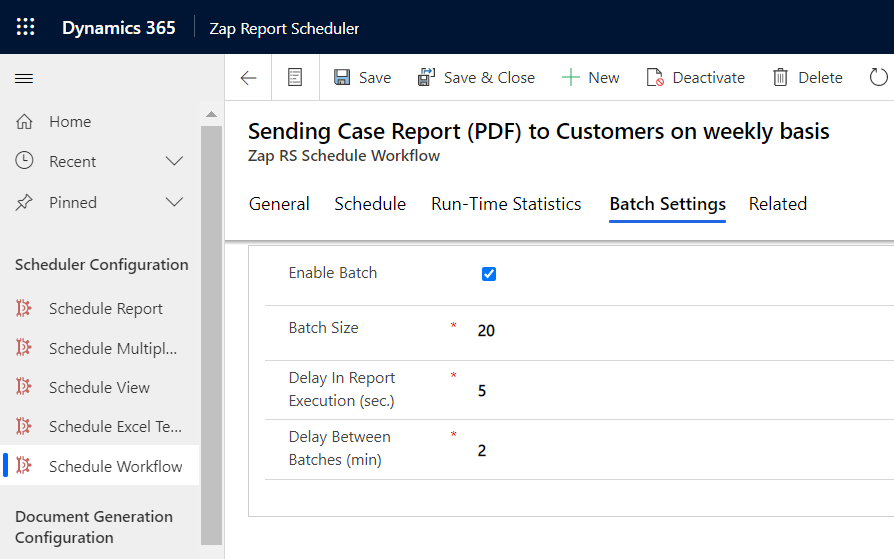The height and width of the screenshot is (559, 894).
Task: Open Schedule View in sidebar
Action: click(100, 387)
